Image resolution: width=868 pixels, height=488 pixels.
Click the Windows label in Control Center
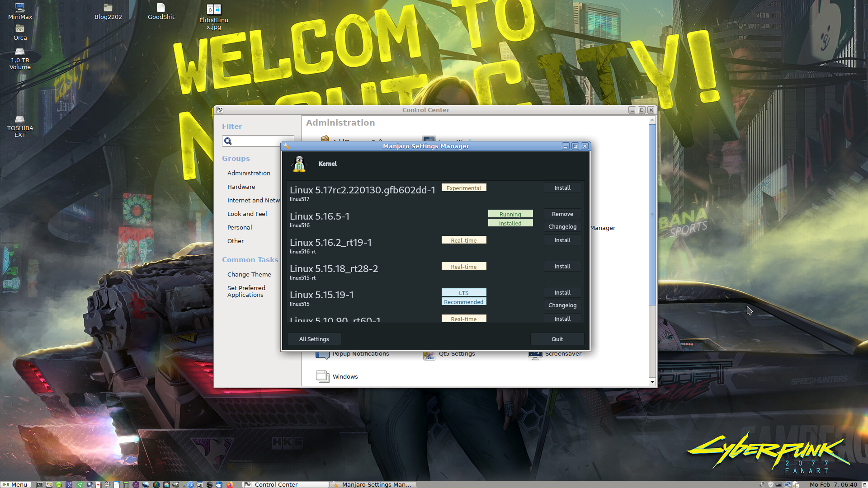345,376
